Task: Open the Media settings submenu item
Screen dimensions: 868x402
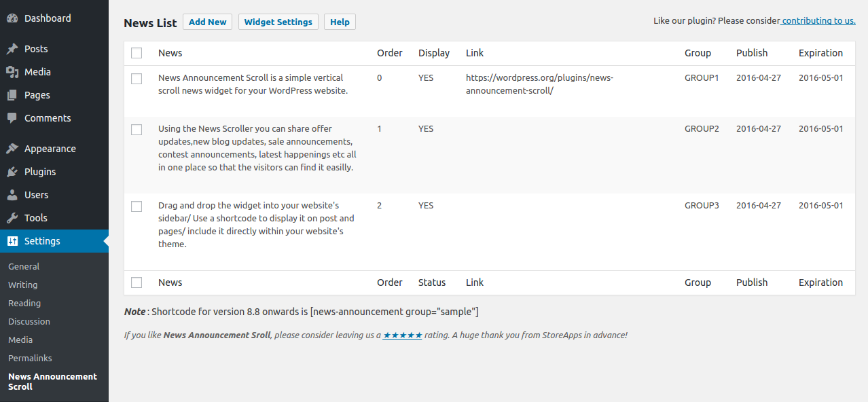Action: pyautogui.click(x=20, y=340)
